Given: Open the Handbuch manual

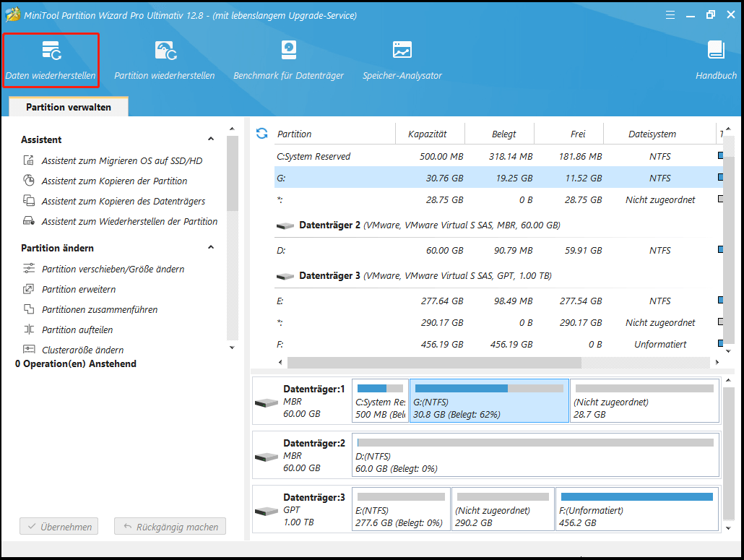Looking at the screenshot, I should [716, 60].
